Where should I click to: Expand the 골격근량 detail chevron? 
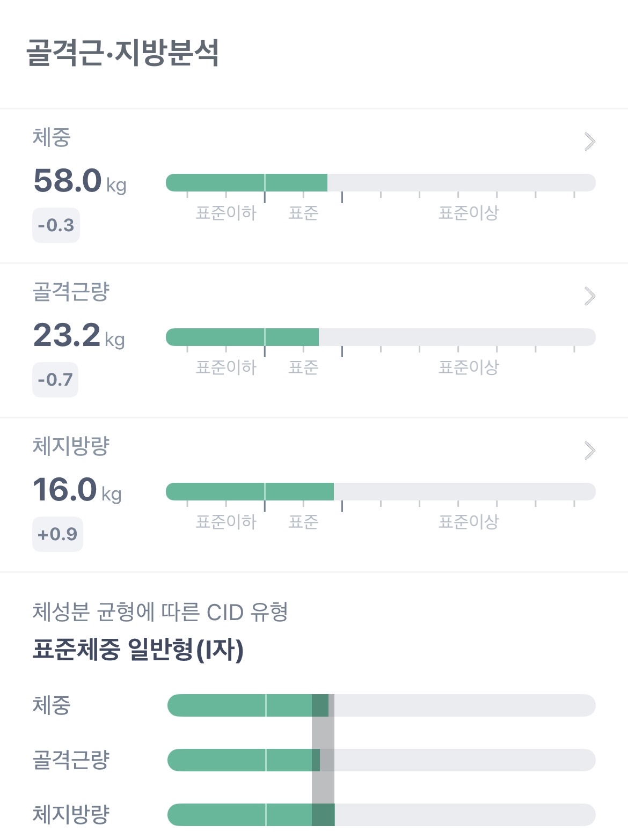point(589,296)
